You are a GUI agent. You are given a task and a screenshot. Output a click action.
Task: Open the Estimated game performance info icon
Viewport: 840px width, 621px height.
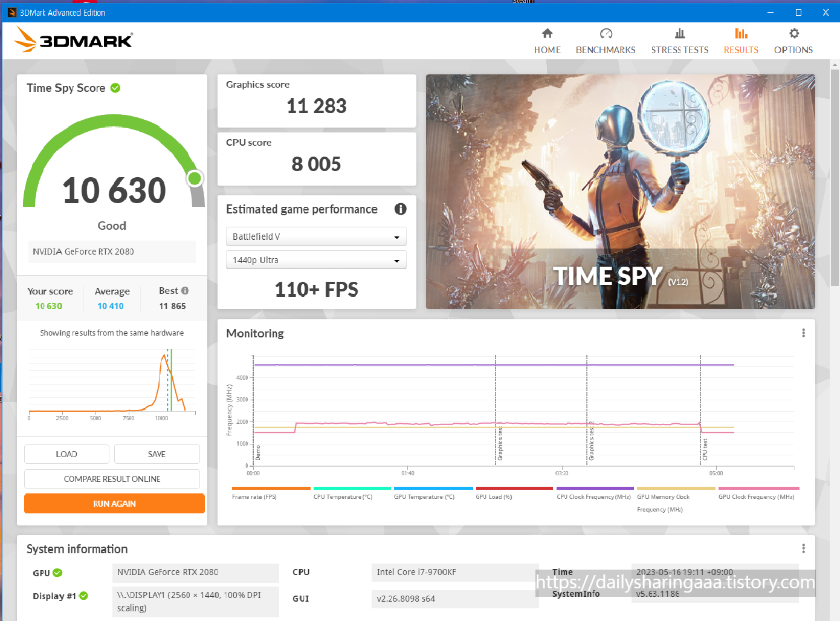400,209
